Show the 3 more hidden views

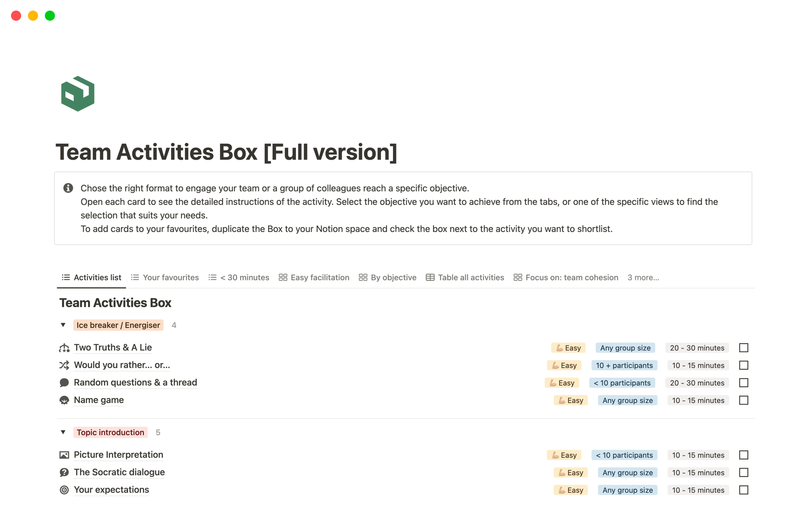tap(643, 278)
